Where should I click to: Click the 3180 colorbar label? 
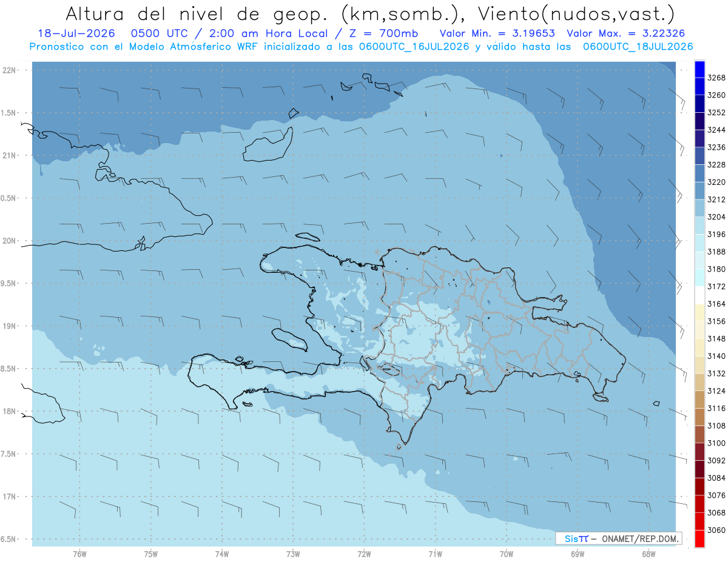point(716,269)
